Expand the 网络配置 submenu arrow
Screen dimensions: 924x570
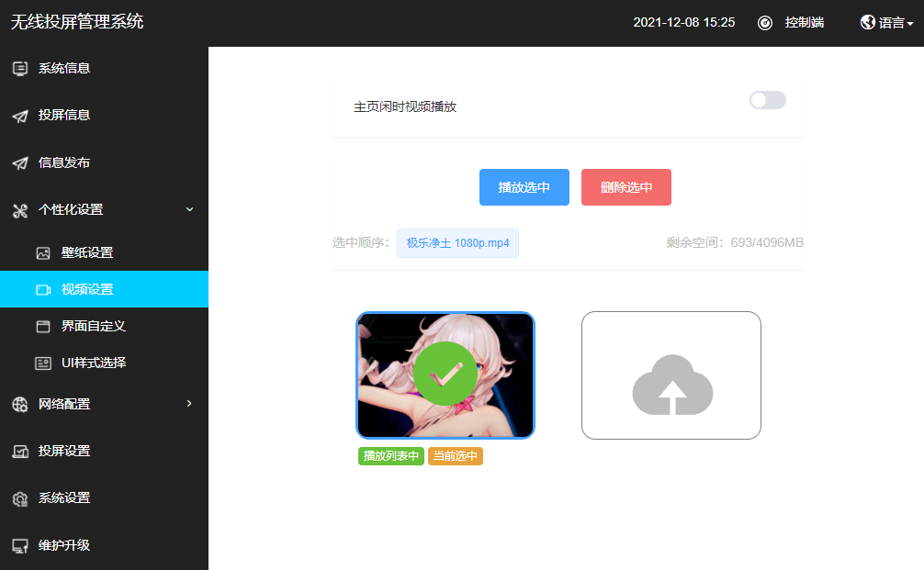(x=189, y=403)
